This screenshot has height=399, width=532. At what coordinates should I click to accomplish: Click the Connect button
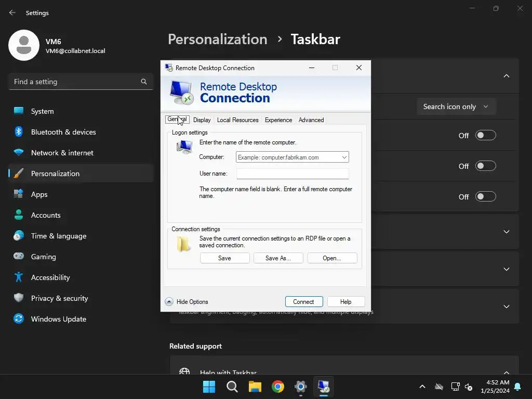coord(303,302)
